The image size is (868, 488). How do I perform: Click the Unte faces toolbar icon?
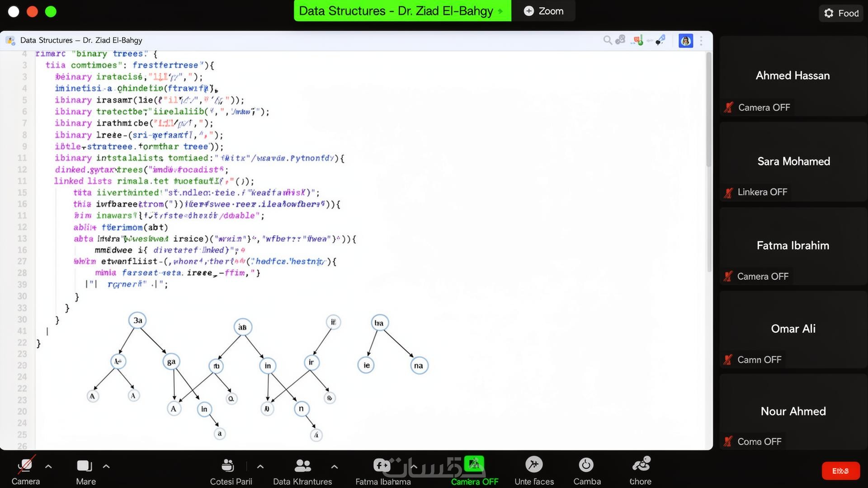[x=534, y=465]
